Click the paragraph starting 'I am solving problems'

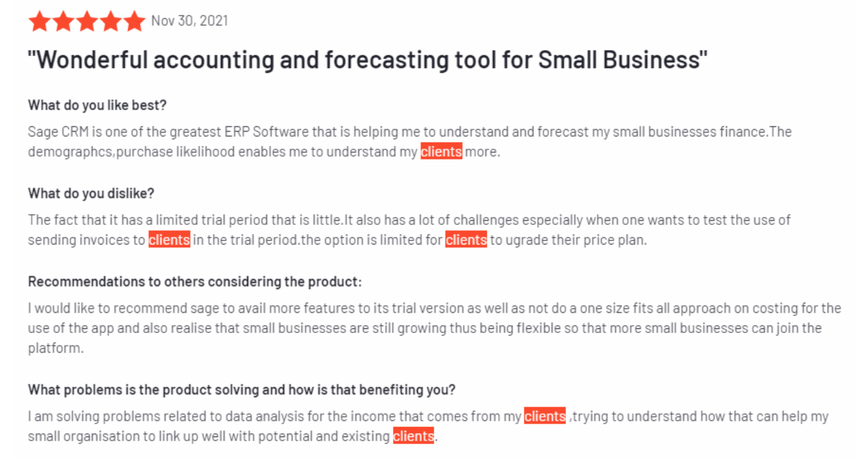[x=428, y=426]
